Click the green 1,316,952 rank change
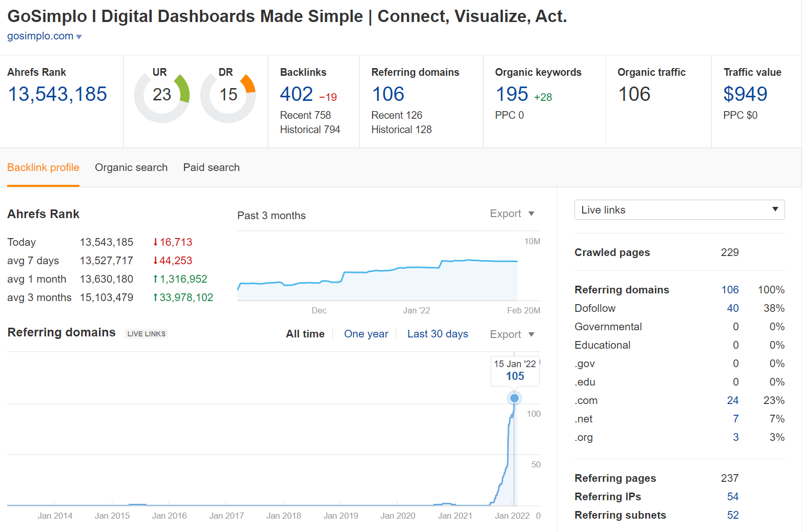Screen dimensions: 803x532 [x=180, y=279]
